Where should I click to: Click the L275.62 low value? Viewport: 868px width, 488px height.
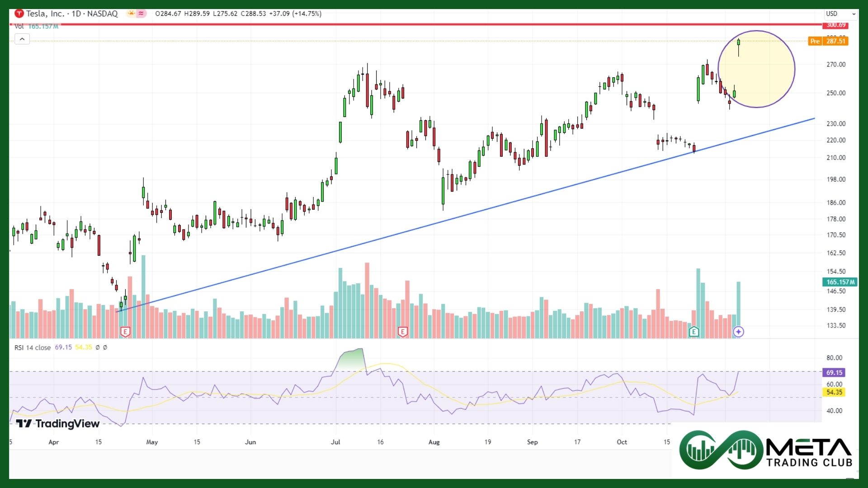(x=225, y=14)
